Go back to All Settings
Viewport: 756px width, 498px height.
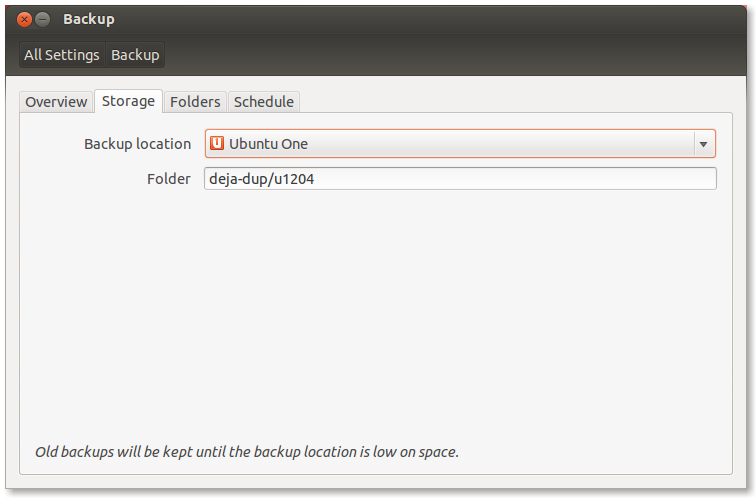62,55
